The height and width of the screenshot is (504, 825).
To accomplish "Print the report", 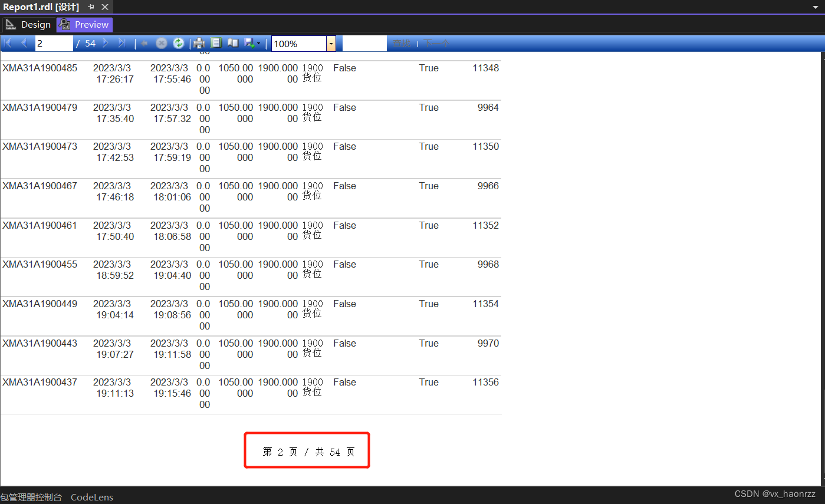I will tap(199, 42).
